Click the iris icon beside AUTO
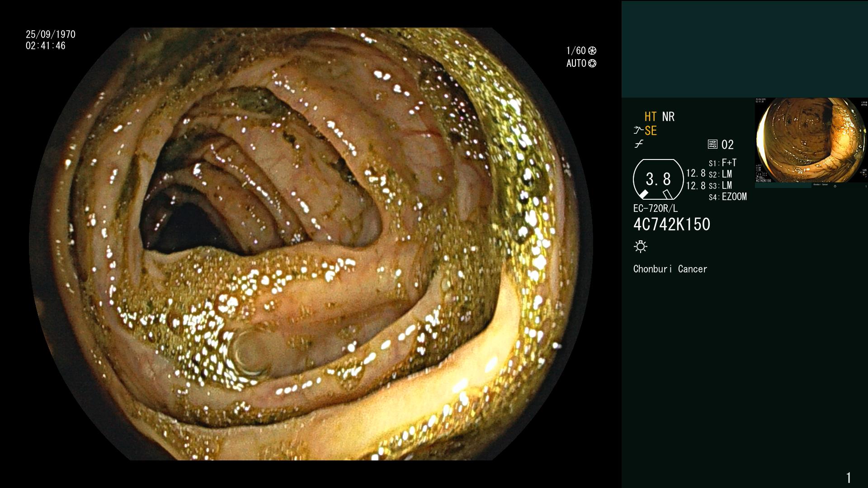868x488 pixels. point(592,63)
